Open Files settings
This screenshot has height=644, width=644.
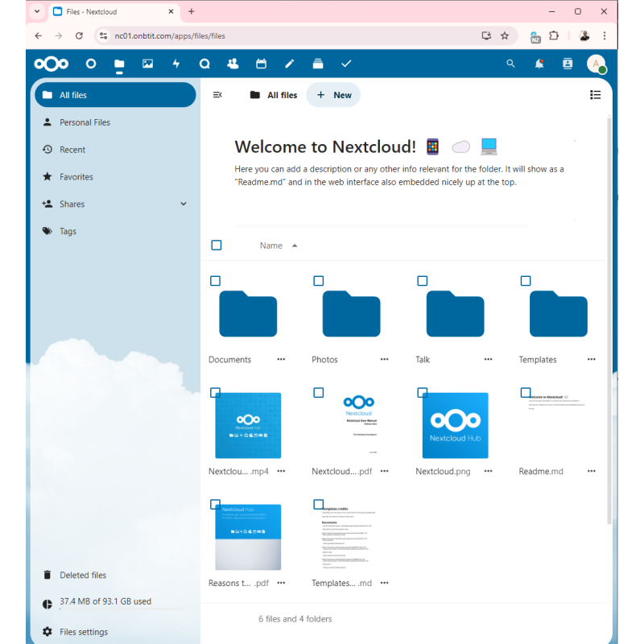(x=115, y=632)
